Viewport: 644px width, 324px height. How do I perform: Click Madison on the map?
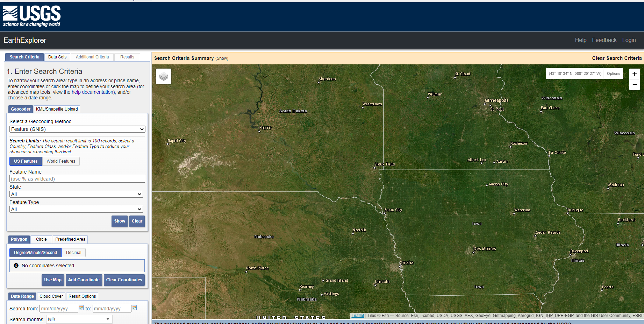616,185
